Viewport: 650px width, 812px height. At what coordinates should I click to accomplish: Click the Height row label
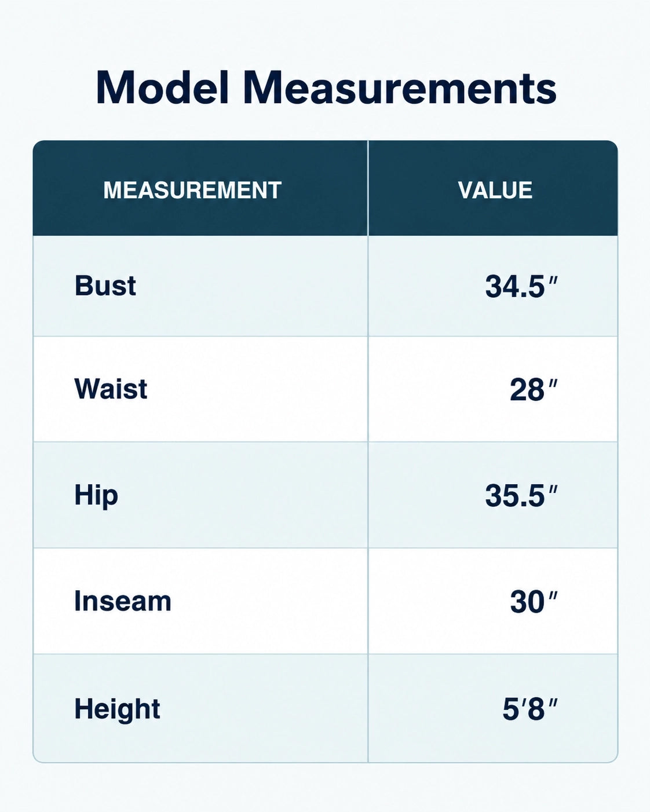[x=117, y=709]
